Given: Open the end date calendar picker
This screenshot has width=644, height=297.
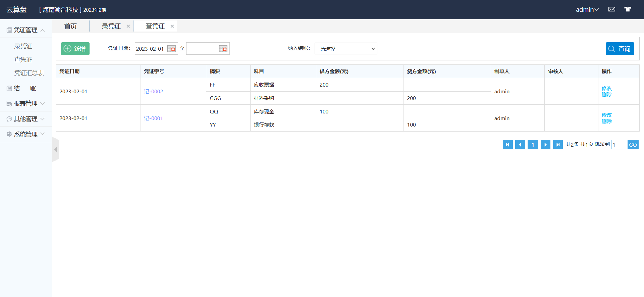Looking at the screenshot, I should pos(223,49).
